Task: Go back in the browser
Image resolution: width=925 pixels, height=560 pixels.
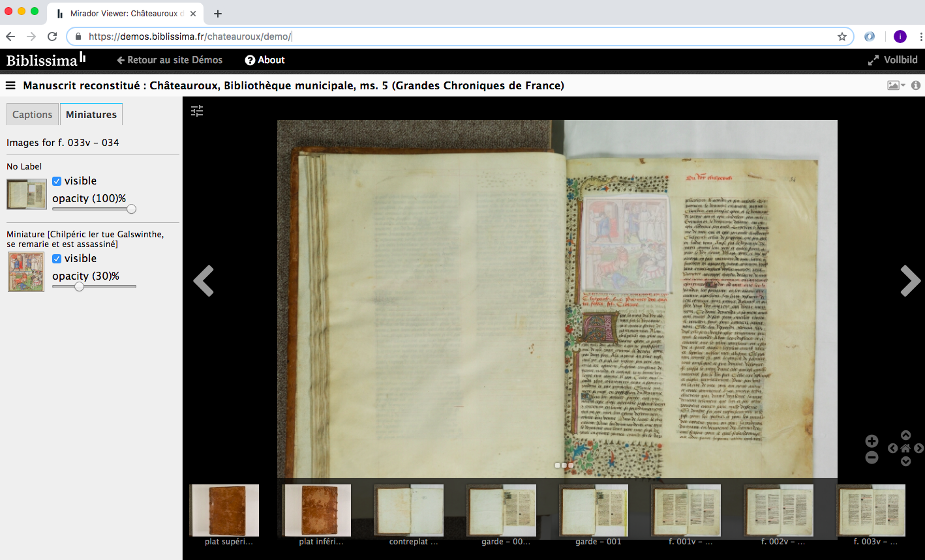Action: pyautogui.click(x=10, y=37)
